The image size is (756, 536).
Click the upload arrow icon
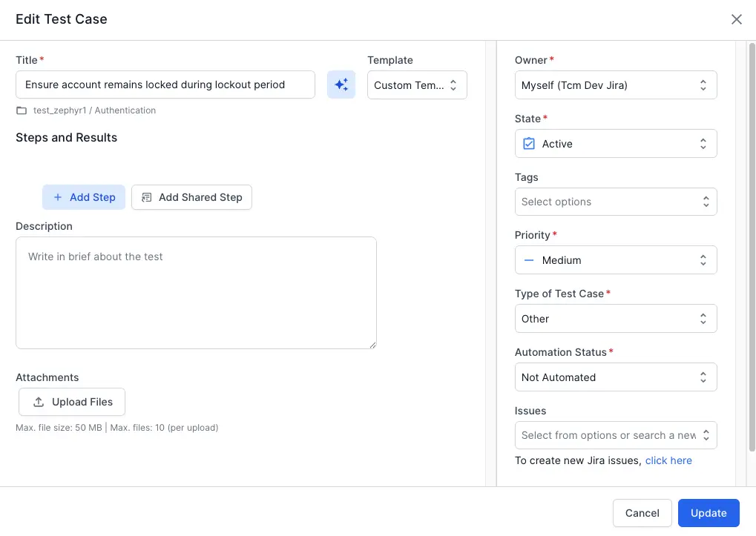point(39,402)
